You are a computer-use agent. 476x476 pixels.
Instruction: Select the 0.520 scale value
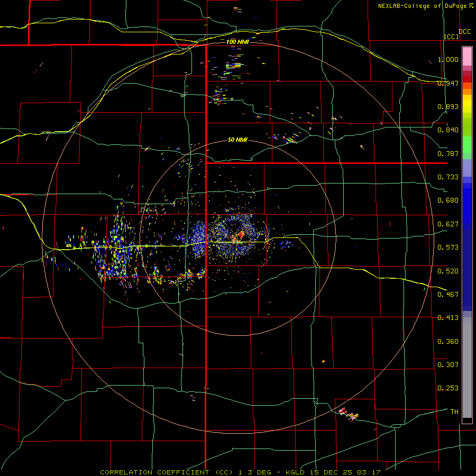pyautogui.click(x=448, y=271)
